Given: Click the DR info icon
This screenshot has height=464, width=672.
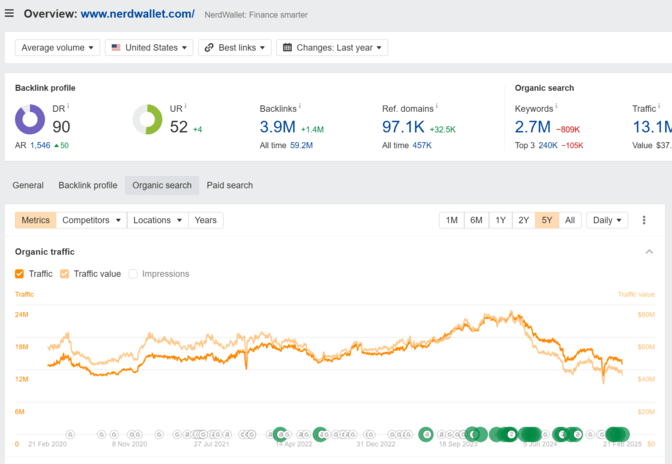Looking at the screenshot, I should pyautogui.click(x=69, y=106).
